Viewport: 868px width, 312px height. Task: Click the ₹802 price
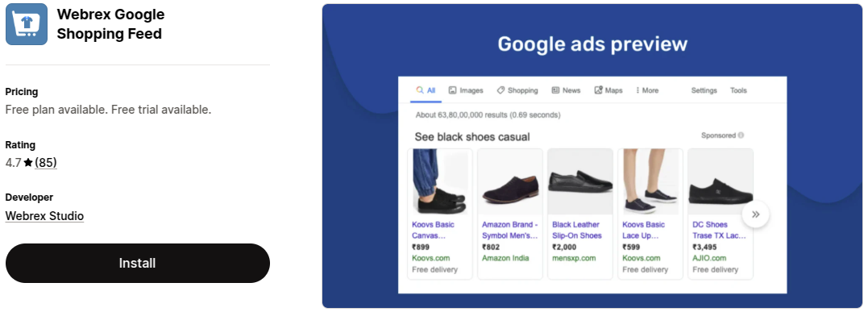point(491,248)
